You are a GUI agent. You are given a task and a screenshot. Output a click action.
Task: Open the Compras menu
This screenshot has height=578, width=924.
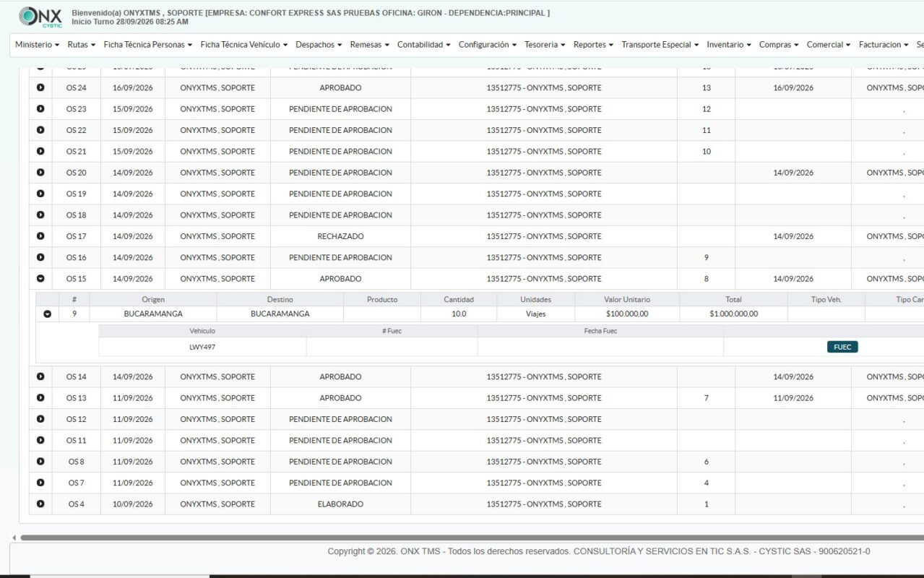click(779, 45)
